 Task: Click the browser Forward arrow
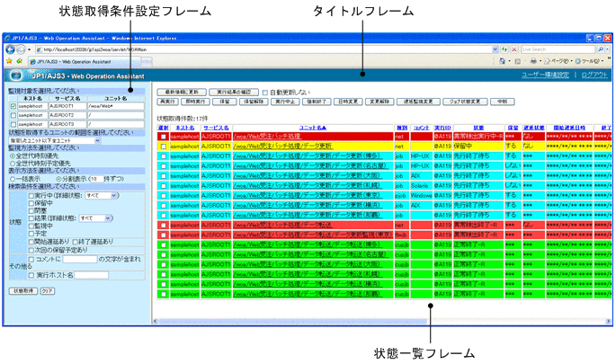pos(21,49)
